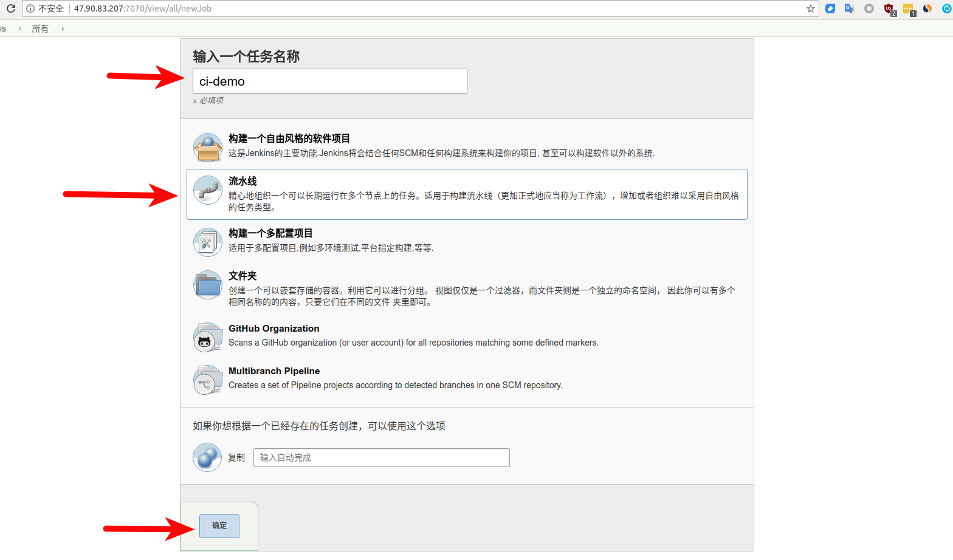Click the description "Creates a set of Pipeline projects"

click(396, 385)
